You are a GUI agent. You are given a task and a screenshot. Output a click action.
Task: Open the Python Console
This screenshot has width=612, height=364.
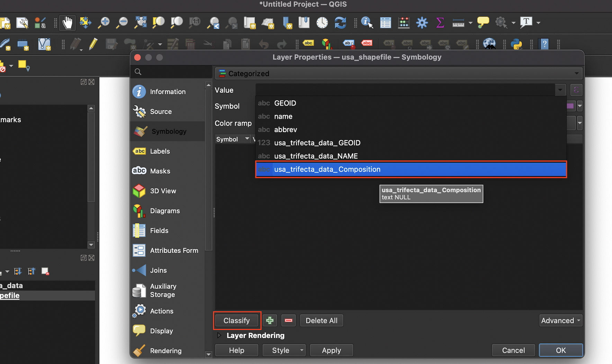pos(516,44)
